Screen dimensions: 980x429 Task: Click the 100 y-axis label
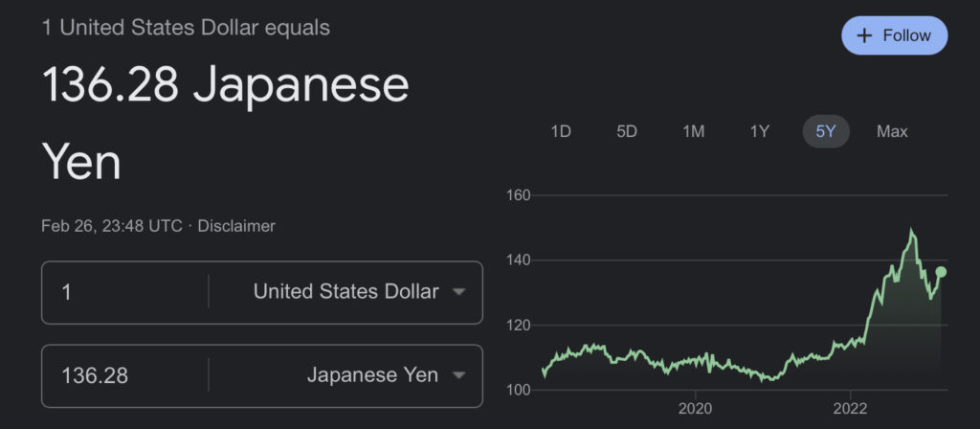pos(520,390)
